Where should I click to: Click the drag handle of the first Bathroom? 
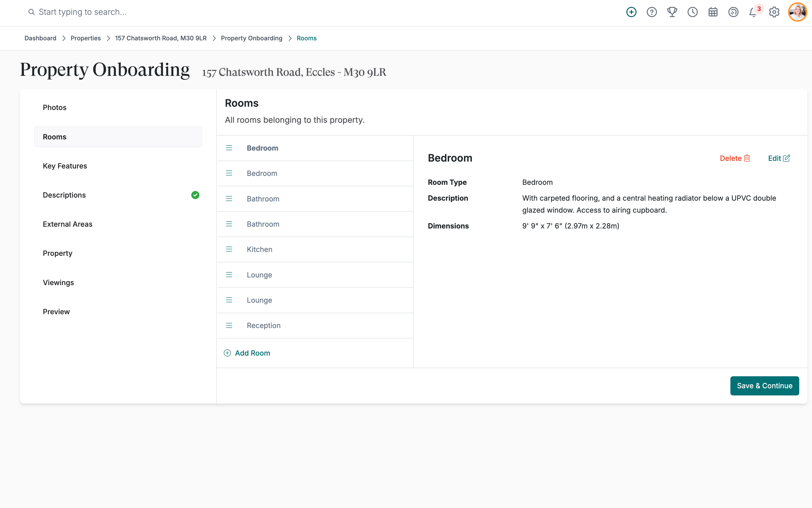pos(229,199)
